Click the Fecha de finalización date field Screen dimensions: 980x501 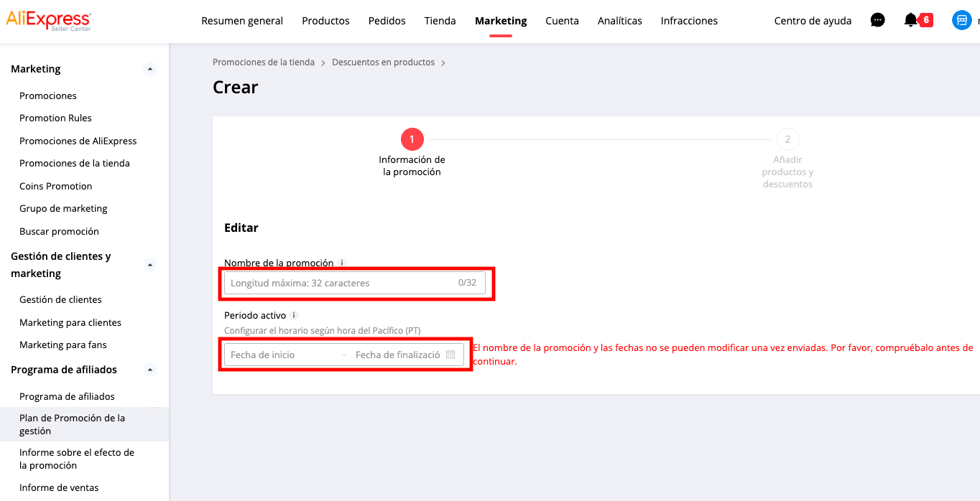tap(398, 355)
